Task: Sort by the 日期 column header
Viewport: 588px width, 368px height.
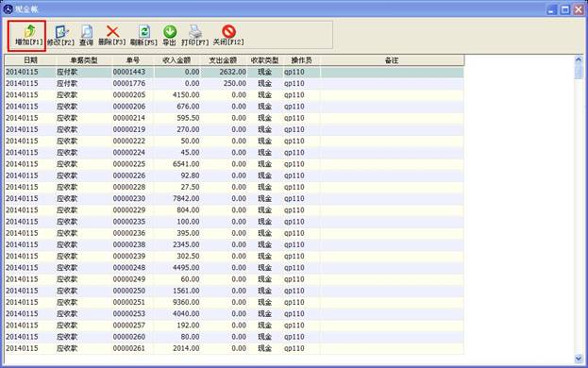Action: (30, 60)
